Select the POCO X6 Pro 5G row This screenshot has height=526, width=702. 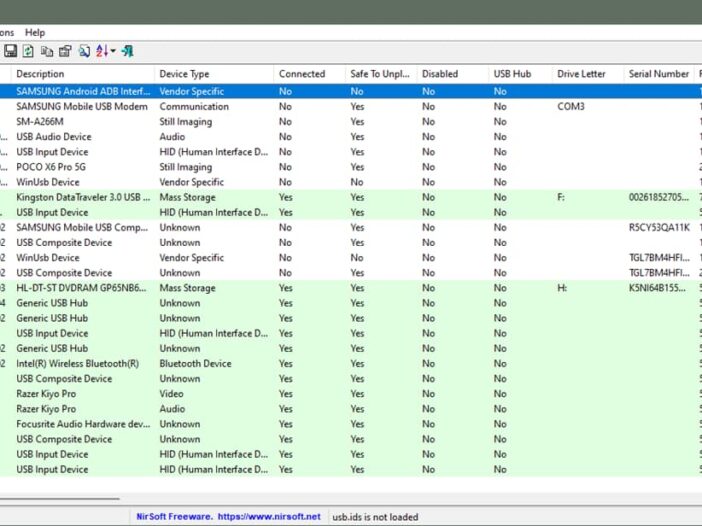pyautogui.click(x=351, y=167)
